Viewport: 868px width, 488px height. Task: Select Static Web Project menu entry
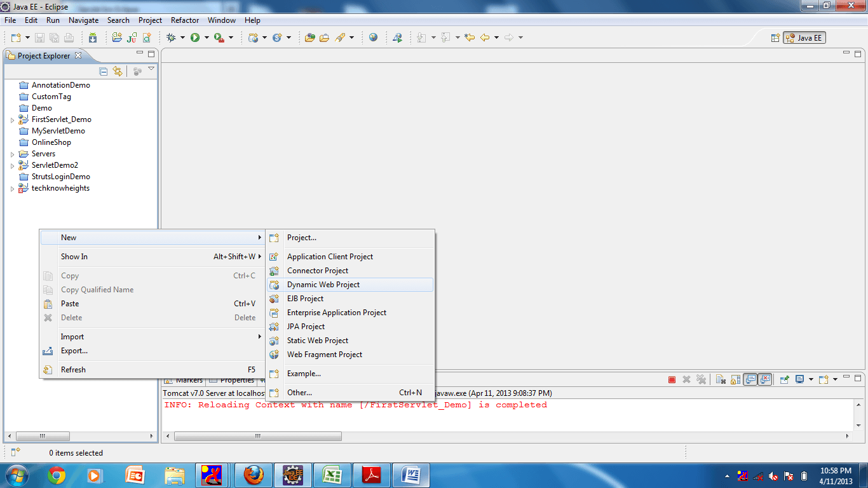[350, 341]
